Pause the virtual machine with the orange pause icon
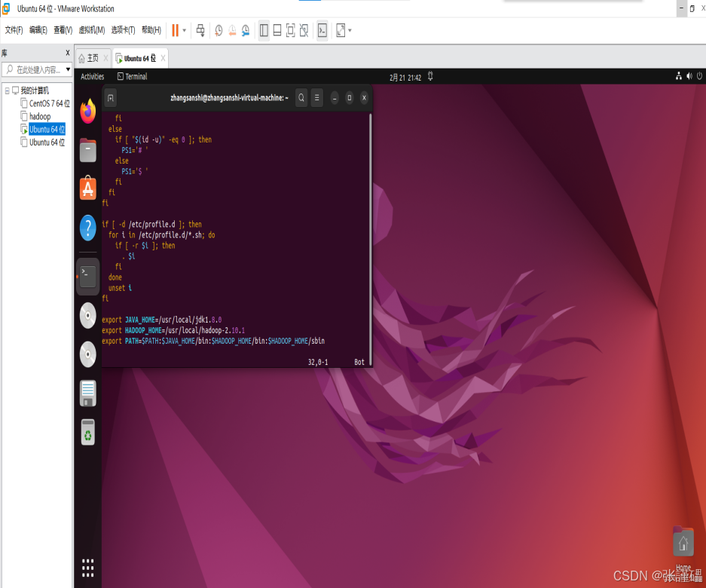The height and width of the screenshot is (588, 706). pyautogui.click(x=175, y=30)
